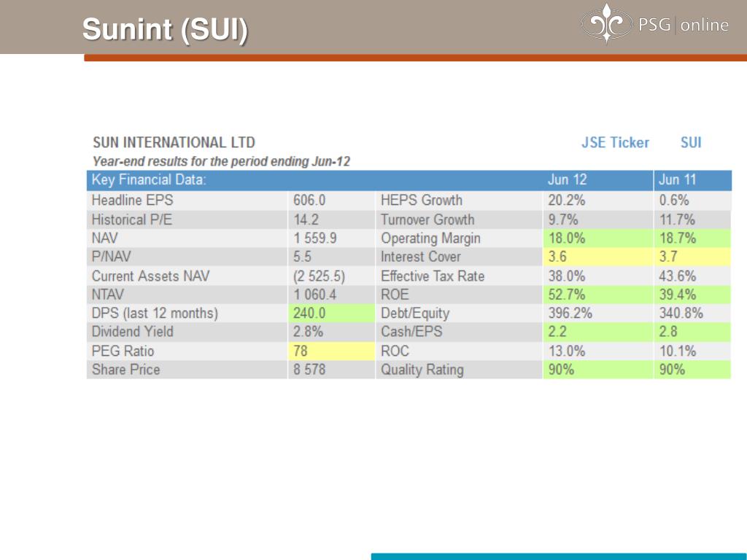Click the 'Operating Margin' label
The height and width of the screenshot is (560, 747).
pyautogui.click(x=430, y=238)
